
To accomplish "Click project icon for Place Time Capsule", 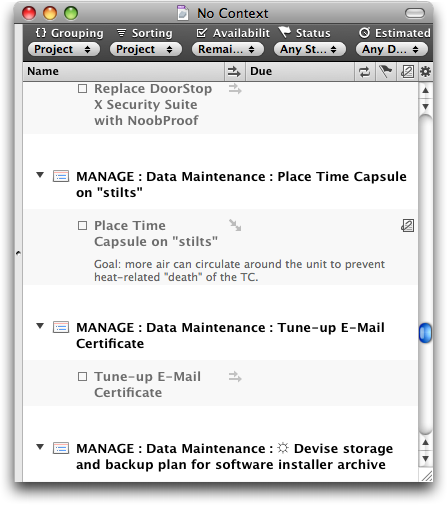I will tap(61, 176).
